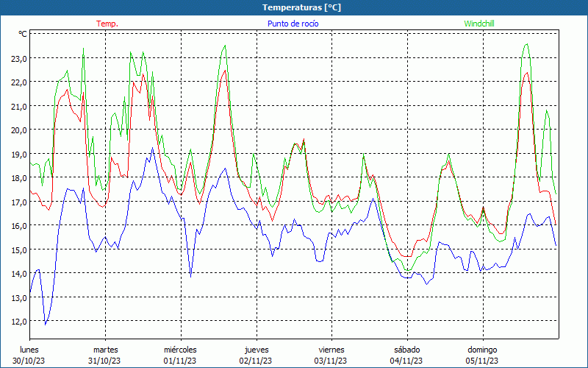This screenshot has height=368, width=588.
Task: Click the 01/11/23 date label
Action: pos(179,361)
